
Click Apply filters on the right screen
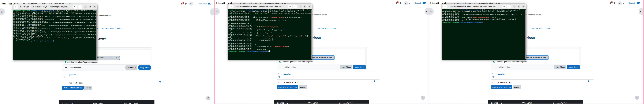[573, 67]
